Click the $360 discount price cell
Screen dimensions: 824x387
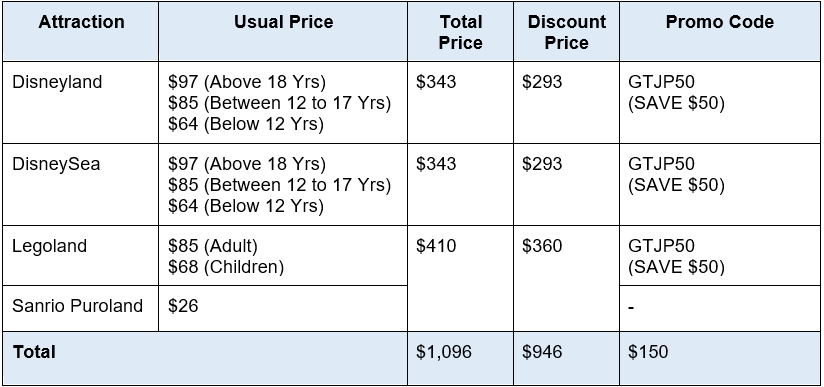pyautogui.click(x=566, y=279)
